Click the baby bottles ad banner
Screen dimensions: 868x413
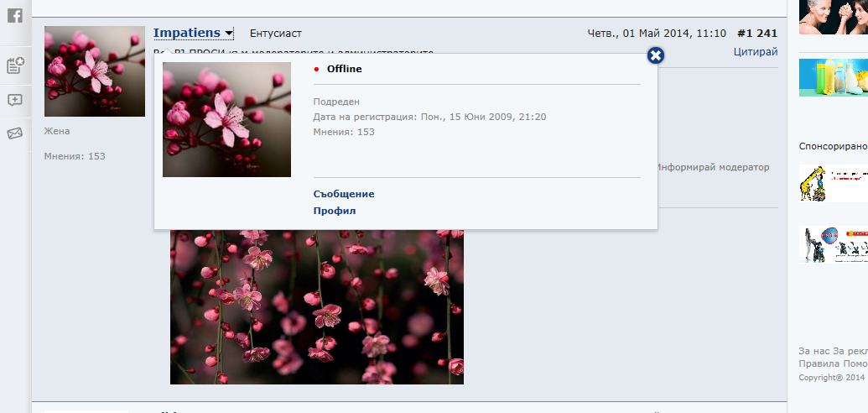(x=833, y=77)
